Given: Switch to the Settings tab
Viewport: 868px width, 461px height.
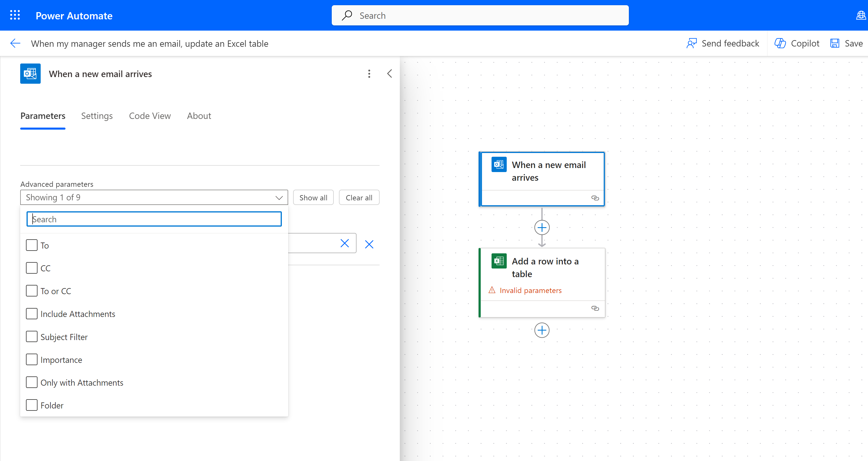Looking at the screenshot, I should tap(97, 116).
